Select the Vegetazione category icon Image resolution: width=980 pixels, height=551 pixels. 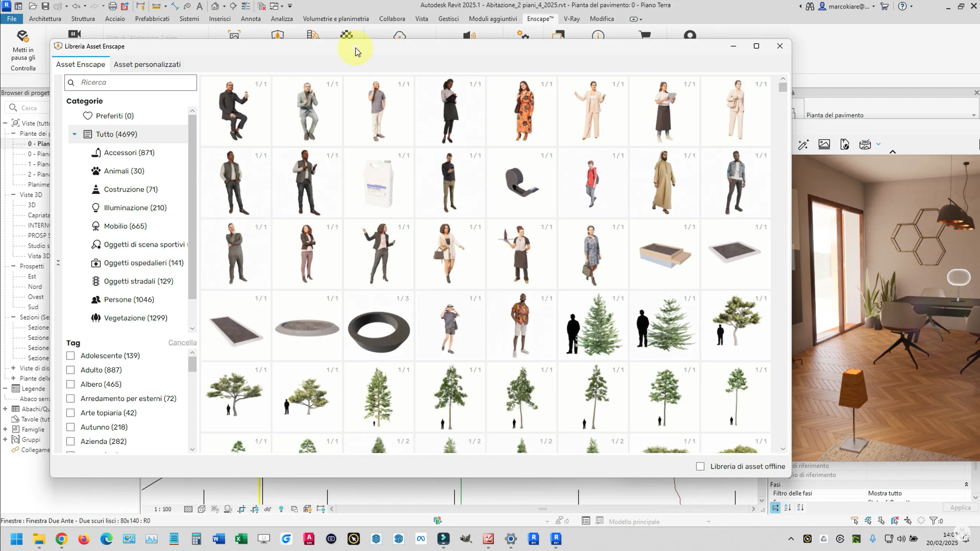(96, 318)
